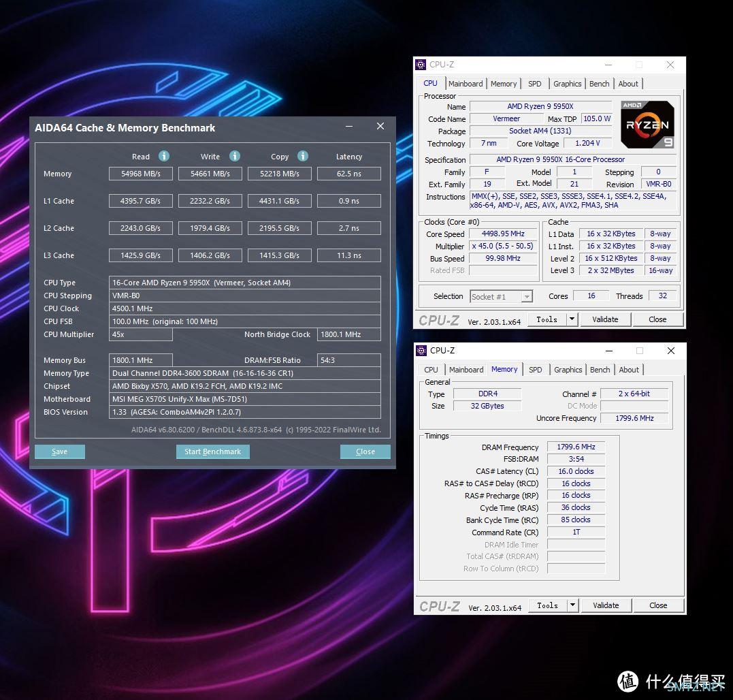The height and width of the screenshot is (700, 733).
Task: Click L3 Cache latency value 11.3 ns
Action: coord(348,255)
